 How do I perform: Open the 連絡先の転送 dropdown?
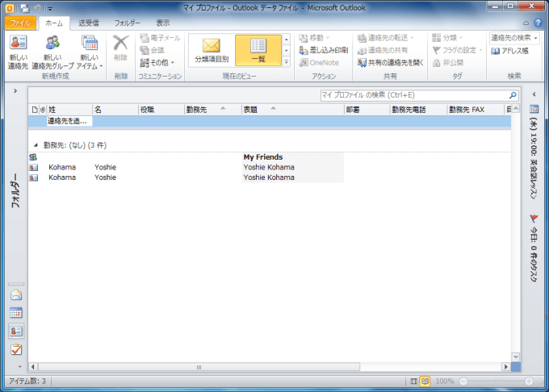[385, 37]
